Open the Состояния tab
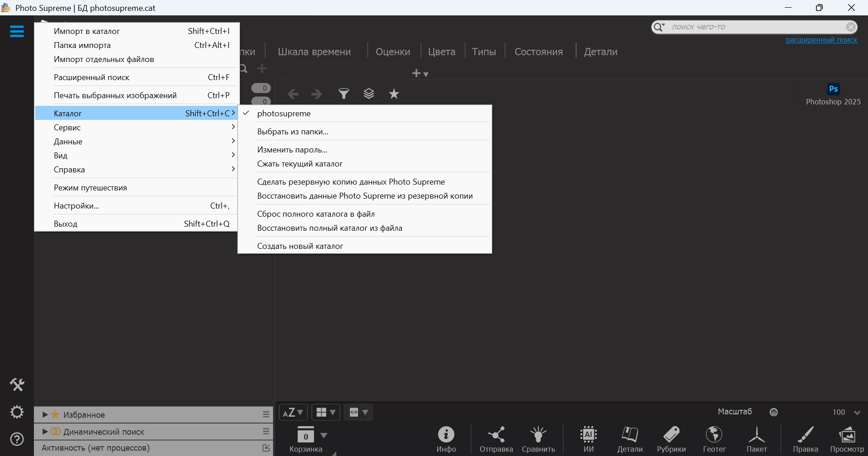Image resolution: width=868 pixels, height=456 pixels. [538, 52]
